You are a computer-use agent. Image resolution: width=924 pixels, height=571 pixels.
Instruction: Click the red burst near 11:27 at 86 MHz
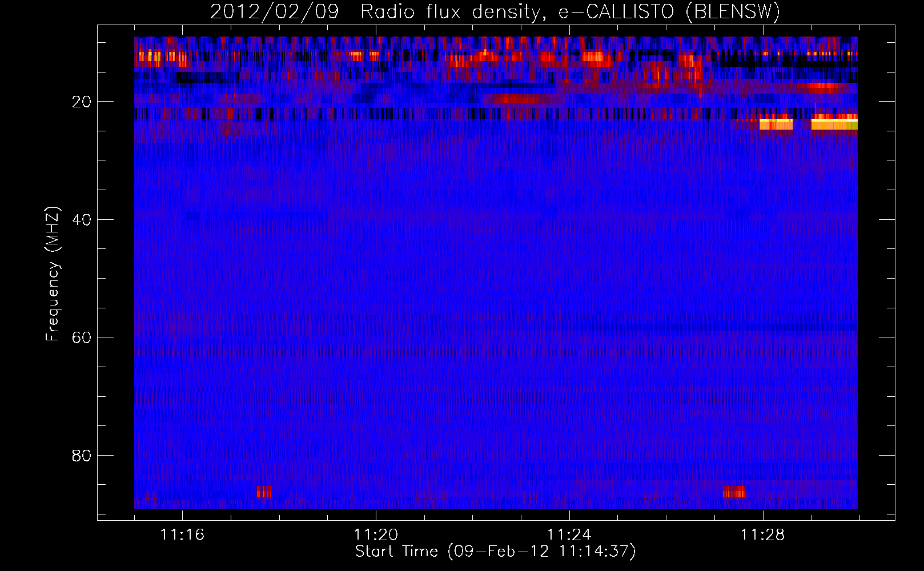click(734, 492)
